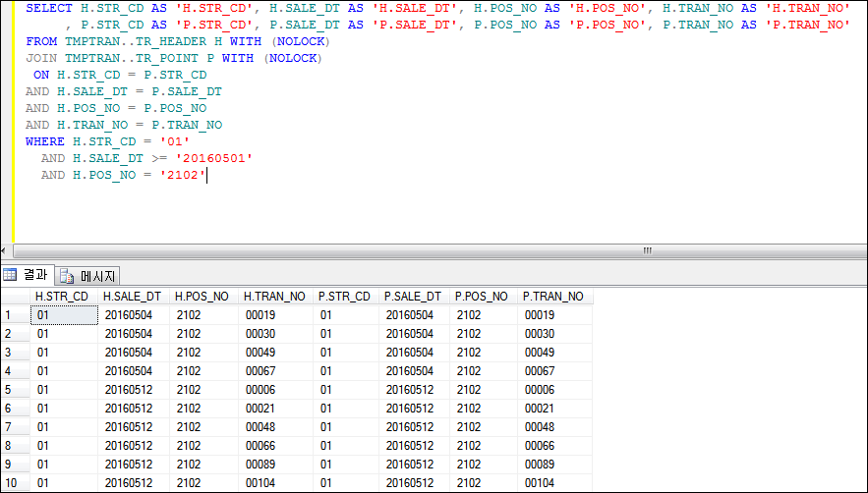Viewport: 868px width, 493px height.
Task: Place cursor on the JOIN TMPTRAN..TR_POINT line
Action: click(x=174, y=58)
